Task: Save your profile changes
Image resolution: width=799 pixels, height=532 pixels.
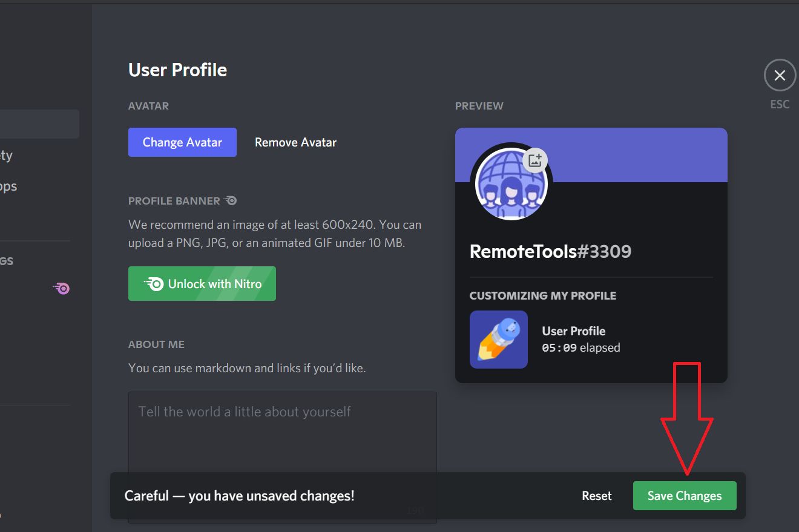Action: (x=685, y=495)
